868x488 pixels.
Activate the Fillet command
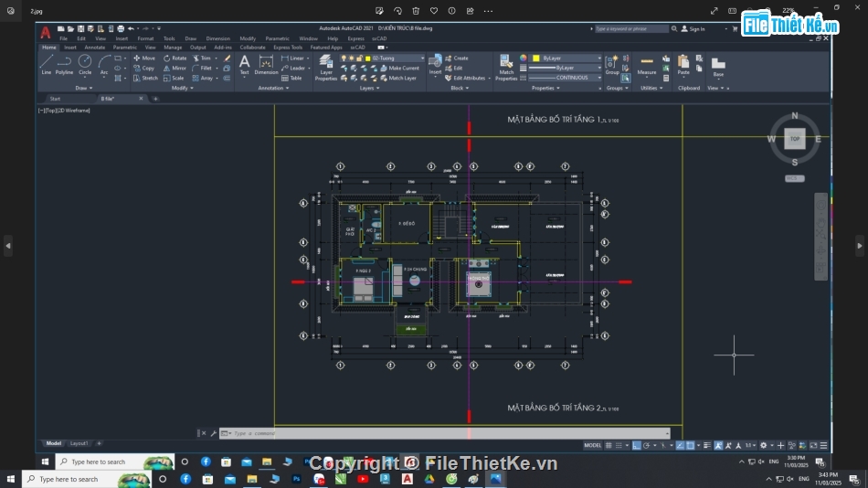point(202,69)
